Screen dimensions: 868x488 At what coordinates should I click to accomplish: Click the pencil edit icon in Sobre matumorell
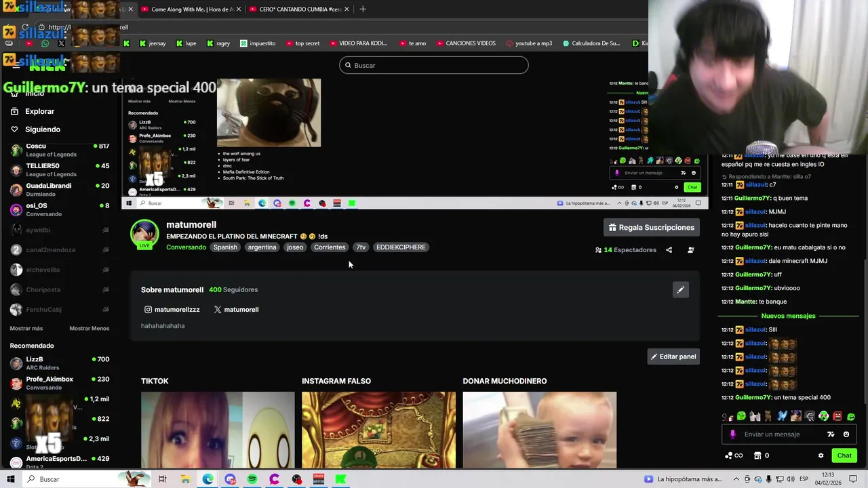pos(680,290)
